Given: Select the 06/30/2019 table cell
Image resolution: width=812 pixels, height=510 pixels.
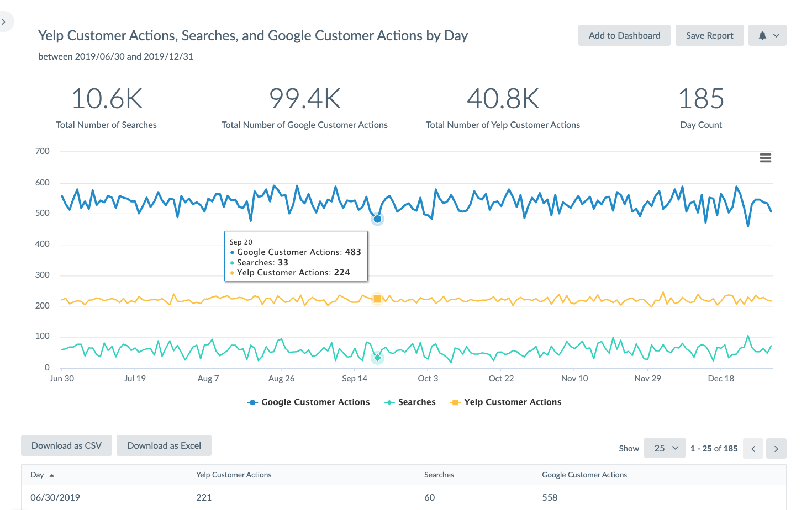Looking at the screenshot, I should (x=55, y=497).
